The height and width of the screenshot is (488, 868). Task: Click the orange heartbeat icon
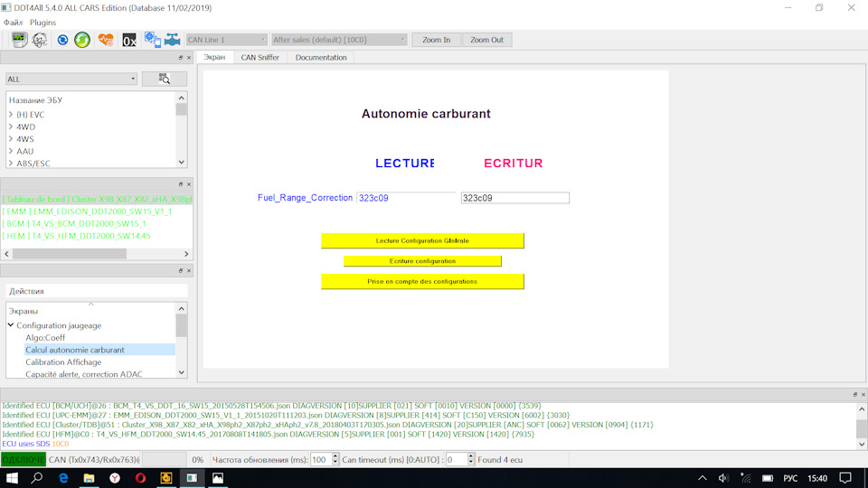106,40
